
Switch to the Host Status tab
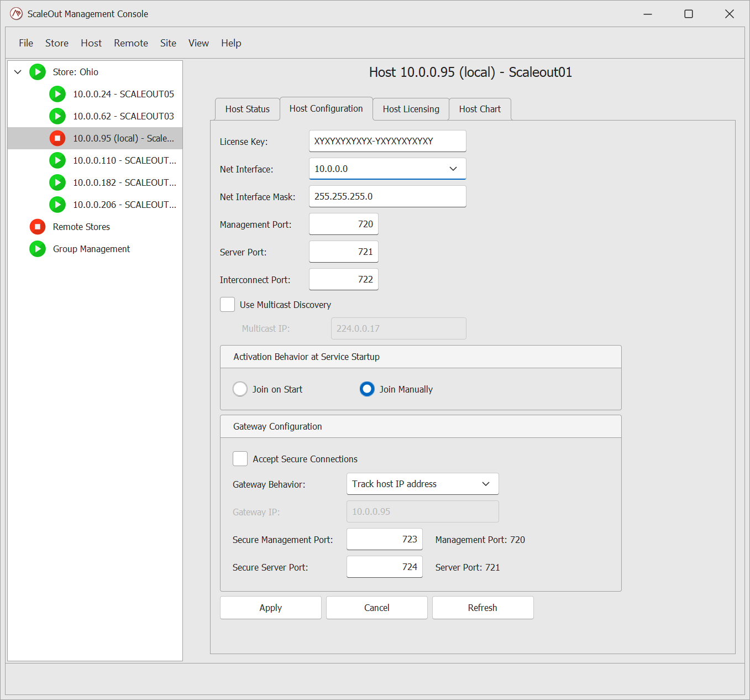point(248,109)
